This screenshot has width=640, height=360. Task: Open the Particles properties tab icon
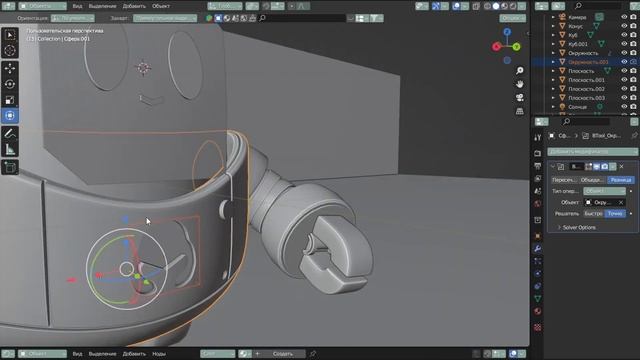coord(538,261)
